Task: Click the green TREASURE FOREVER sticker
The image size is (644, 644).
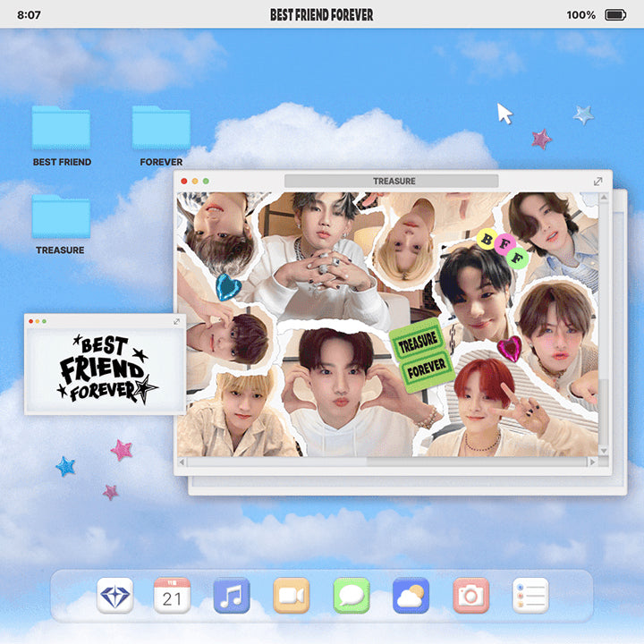Action: click(x=422, y=355)
